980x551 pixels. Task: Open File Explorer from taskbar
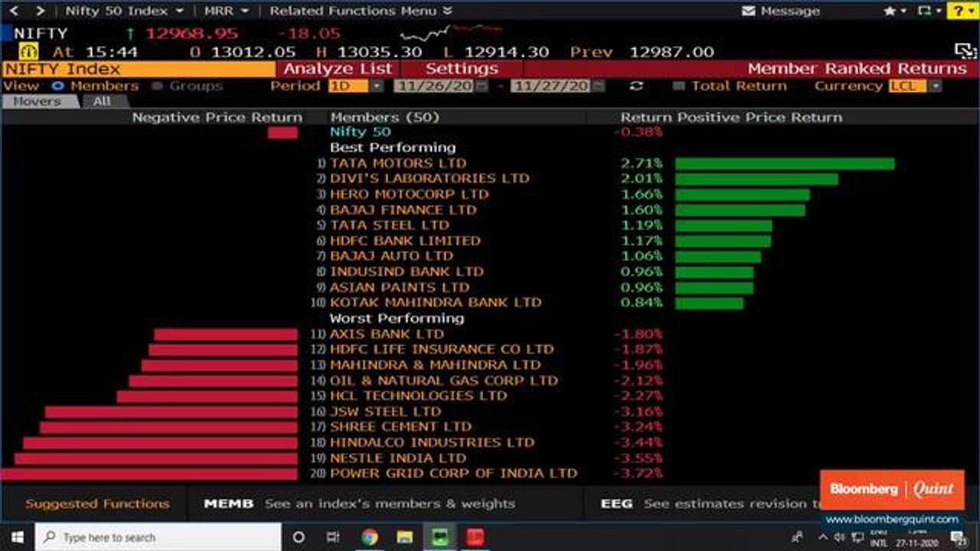[x=404, y=537]
